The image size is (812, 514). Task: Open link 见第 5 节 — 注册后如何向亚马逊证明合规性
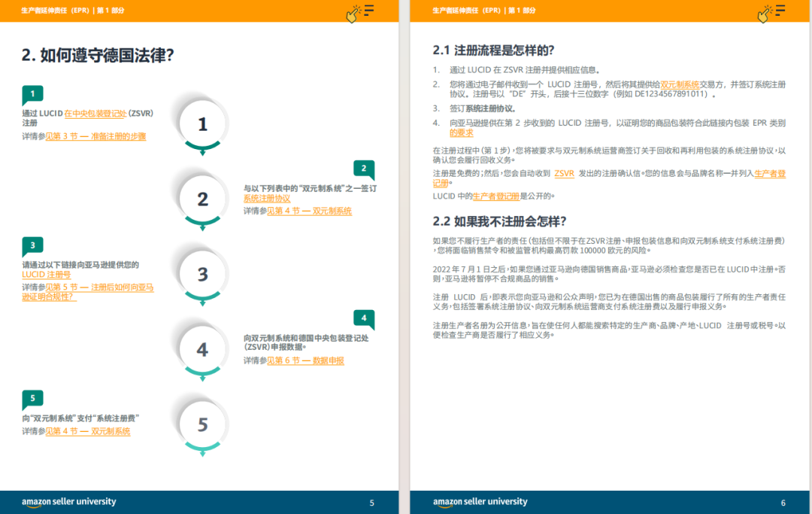click(x=88, y=292)
